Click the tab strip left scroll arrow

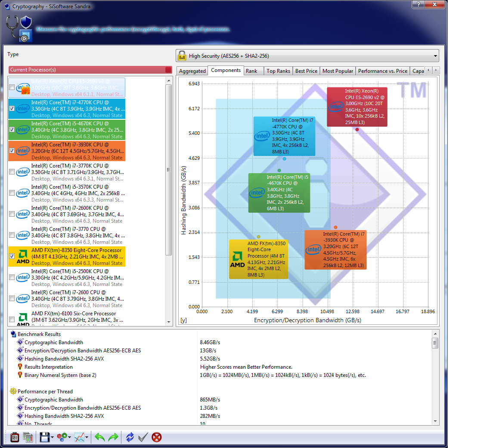click(x=429, y=70)
